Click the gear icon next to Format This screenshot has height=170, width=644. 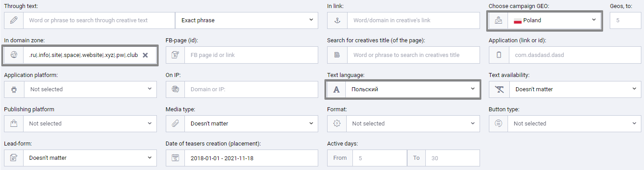click(337, 123)
